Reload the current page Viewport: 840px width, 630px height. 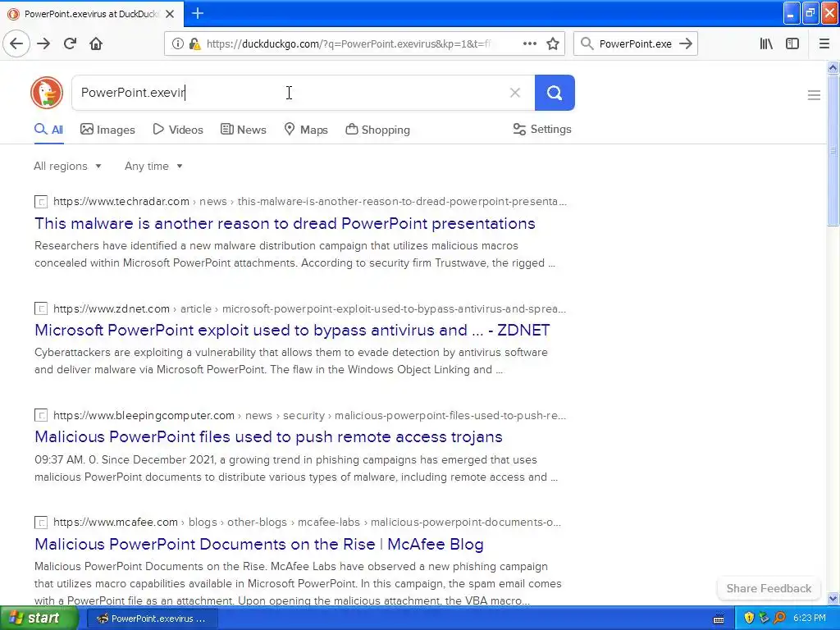(x=71, y=44)
